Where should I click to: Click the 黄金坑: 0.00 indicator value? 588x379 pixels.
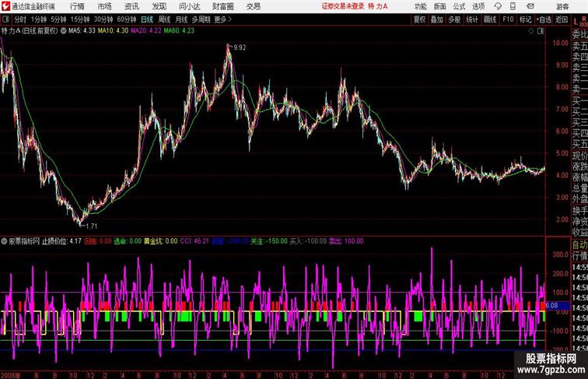click(160, 241)
